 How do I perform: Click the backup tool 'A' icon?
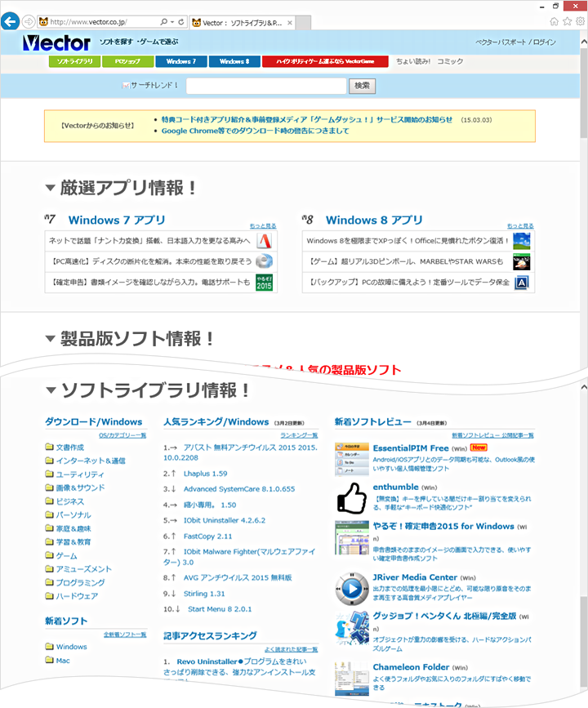point(522,283)
